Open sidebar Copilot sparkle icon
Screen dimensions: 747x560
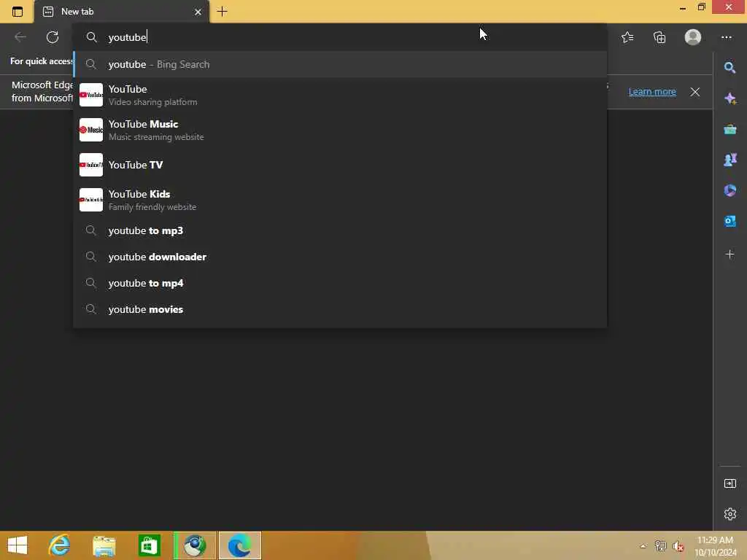click(x=729, y=98)
